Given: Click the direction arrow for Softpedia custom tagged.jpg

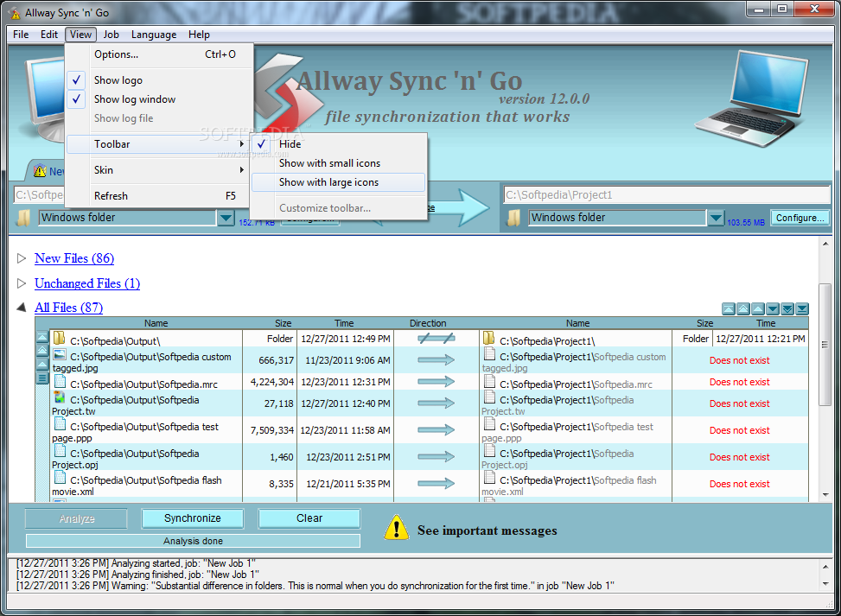Looking at the screenshot, I should 436,360.
